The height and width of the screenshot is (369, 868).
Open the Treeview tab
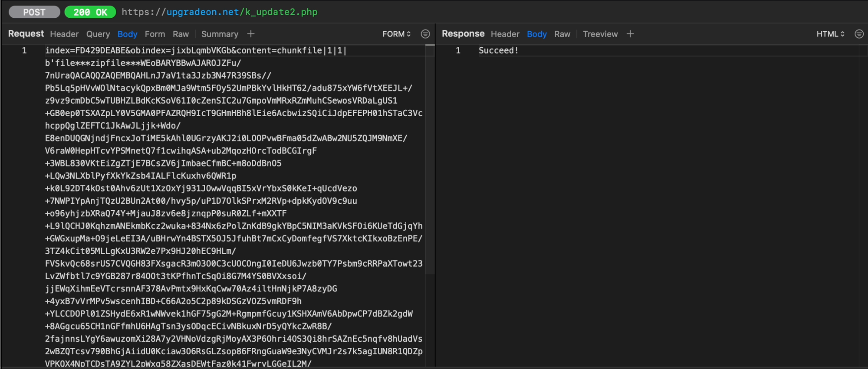tap(600, 34)
